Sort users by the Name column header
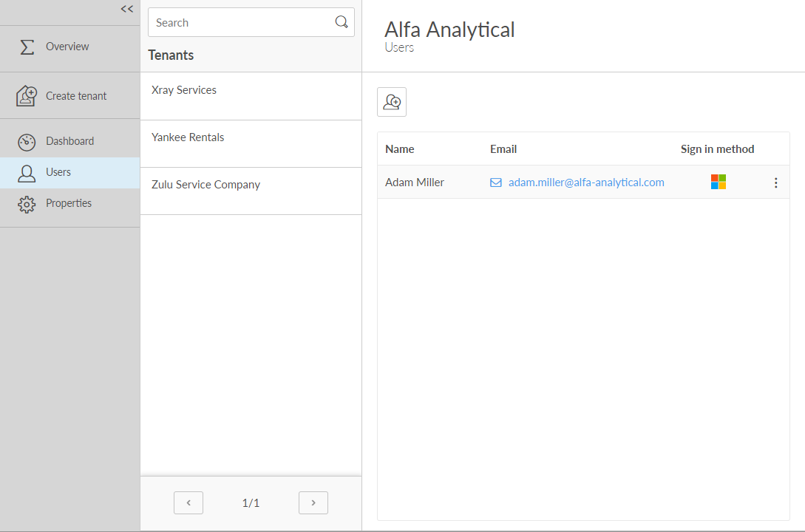Image resolution: width=805 pixels, height=532 pixels. coord(400,149)
